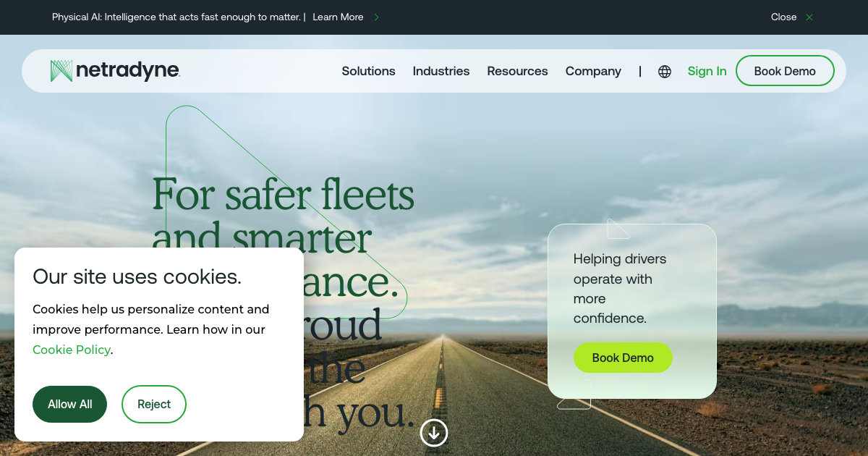Screen dimensions: 868x456
Task: Reject cookies using the Reject button
Action: coord(154,404)
